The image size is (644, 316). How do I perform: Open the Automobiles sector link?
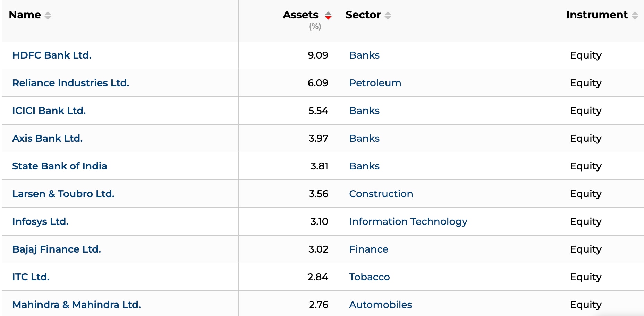pyautogui.click(x=380, y=305)
